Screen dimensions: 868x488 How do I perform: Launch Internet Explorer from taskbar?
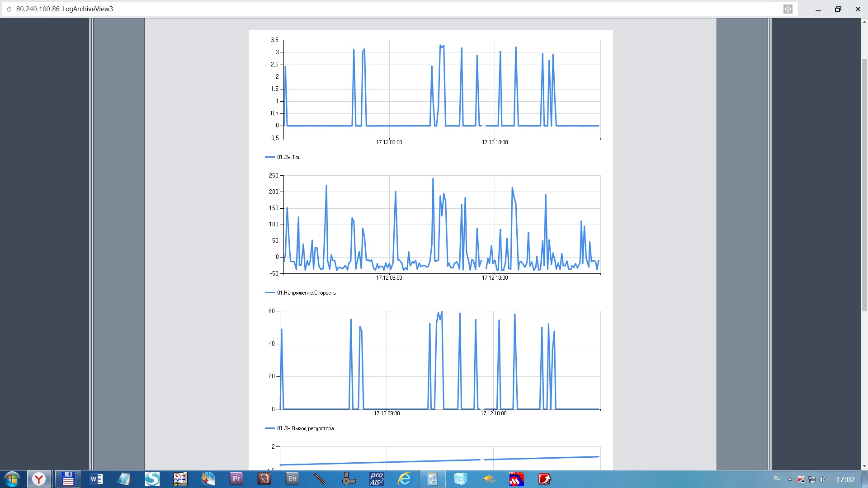point(404,479)
